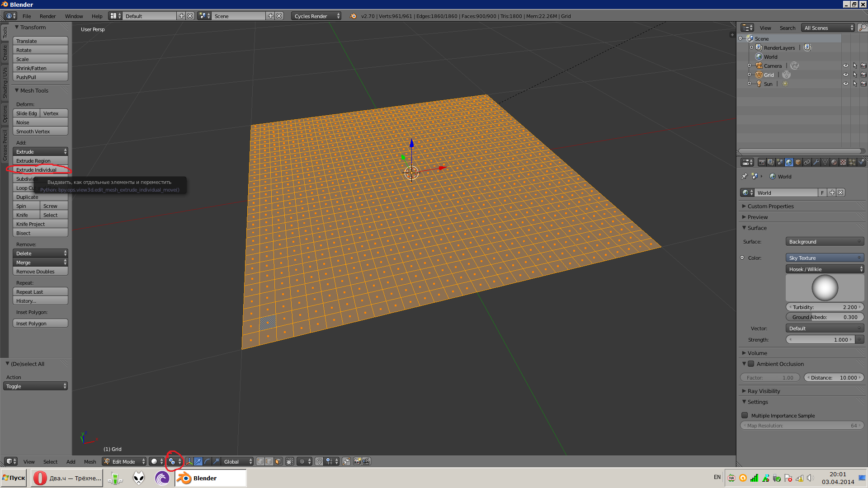Open the Render properties camera tab
This screenshot has height=488, width=868.
point(762,162)
